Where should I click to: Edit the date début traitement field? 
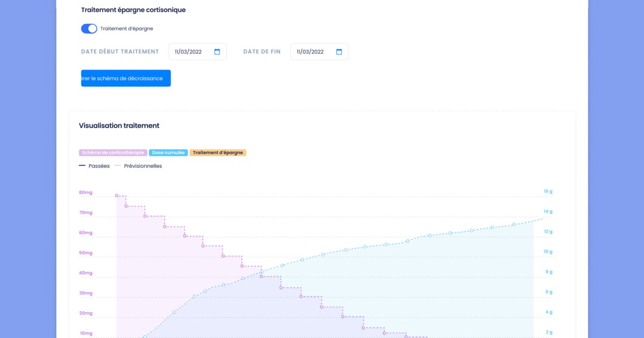[197, 52]
